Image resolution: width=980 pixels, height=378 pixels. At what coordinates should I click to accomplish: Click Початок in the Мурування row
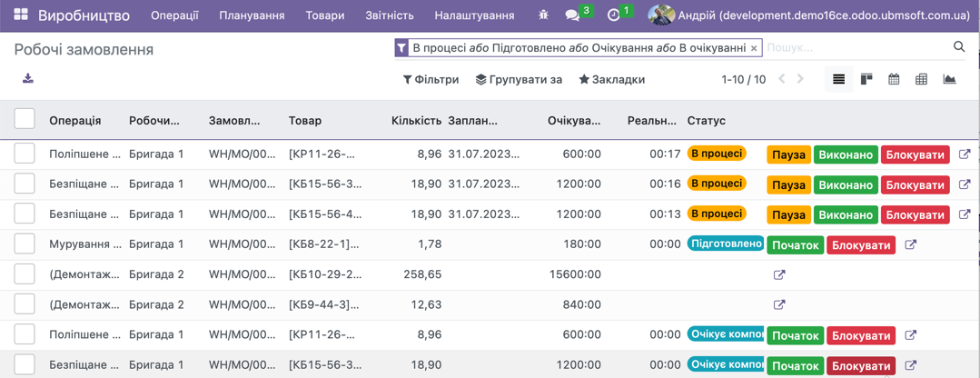coord(796,245)
